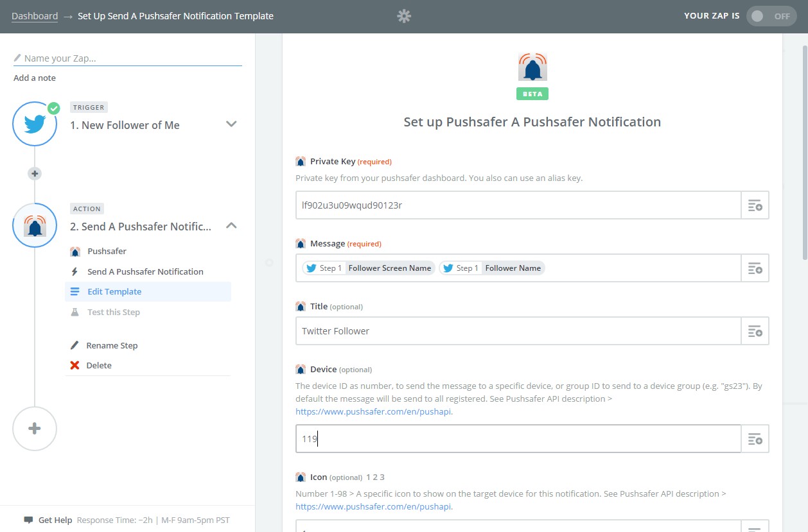808x532 pixels.
Task: Click the Message input field
Action: click(x=518, y=268)
